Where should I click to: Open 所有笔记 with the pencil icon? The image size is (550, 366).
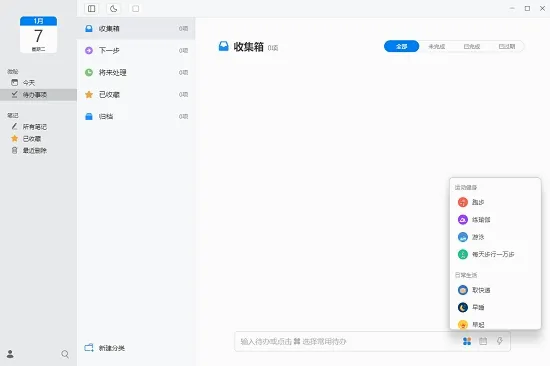tap(38, 127)
